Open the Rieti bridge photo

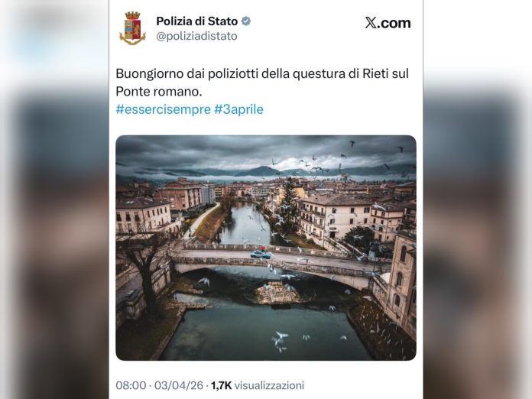265,248
